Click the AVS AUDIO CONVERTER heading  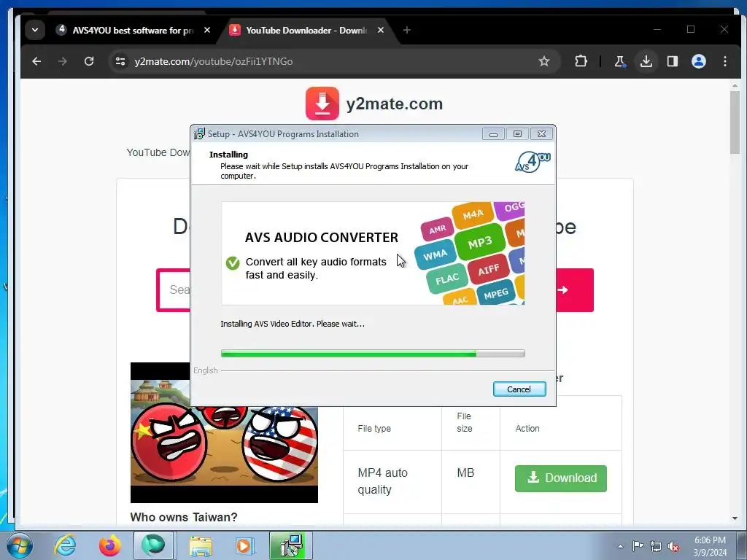tap(321, 238)
